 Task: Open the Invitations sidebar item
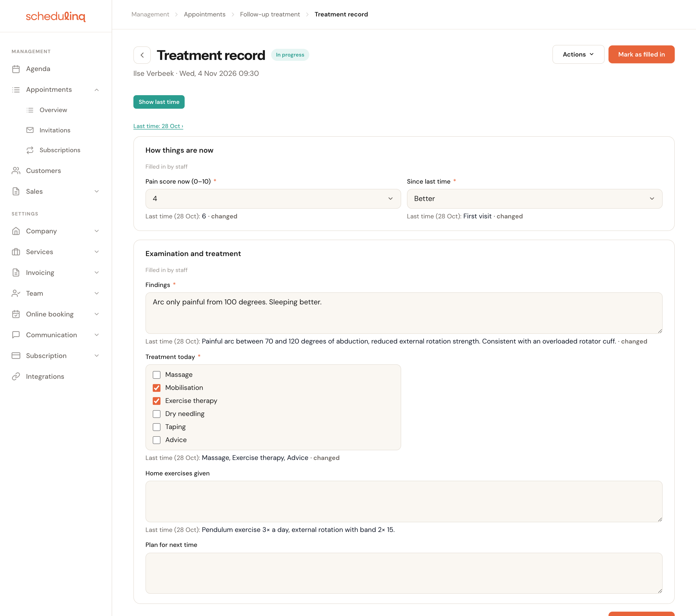(x=55, y=130)
